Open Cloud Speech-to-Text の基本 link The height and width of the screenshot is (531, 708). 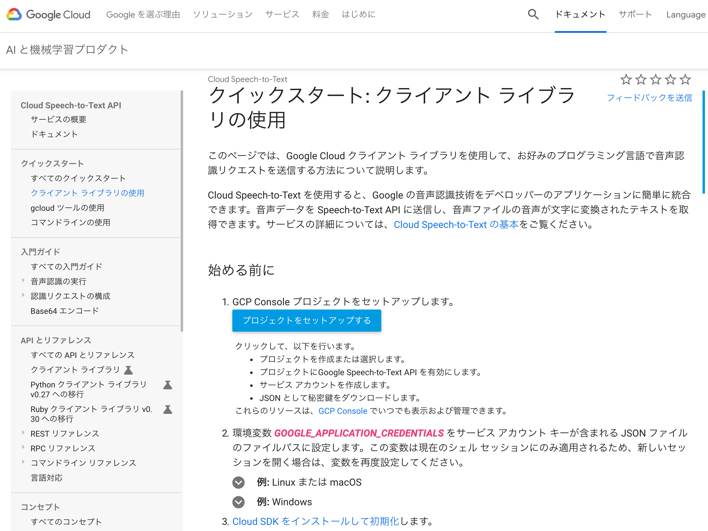(x=456, y=225)
